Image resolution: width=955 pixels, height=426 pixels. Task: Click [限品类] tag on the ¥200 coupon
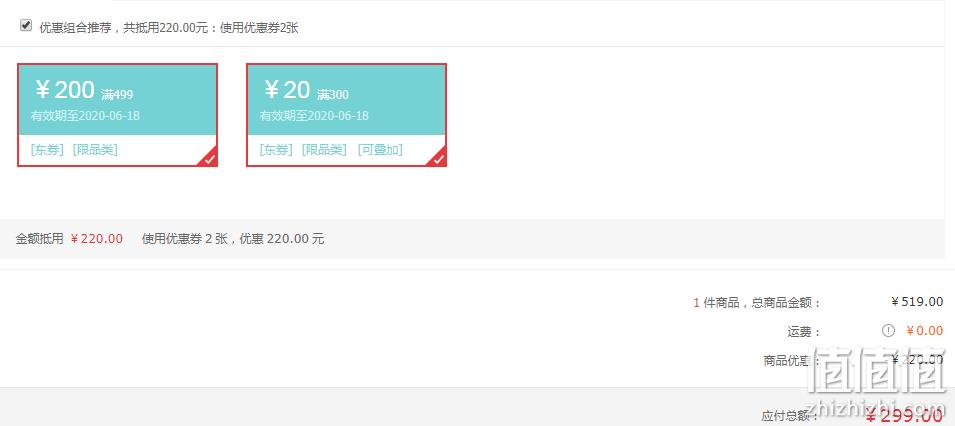point(95,150)
